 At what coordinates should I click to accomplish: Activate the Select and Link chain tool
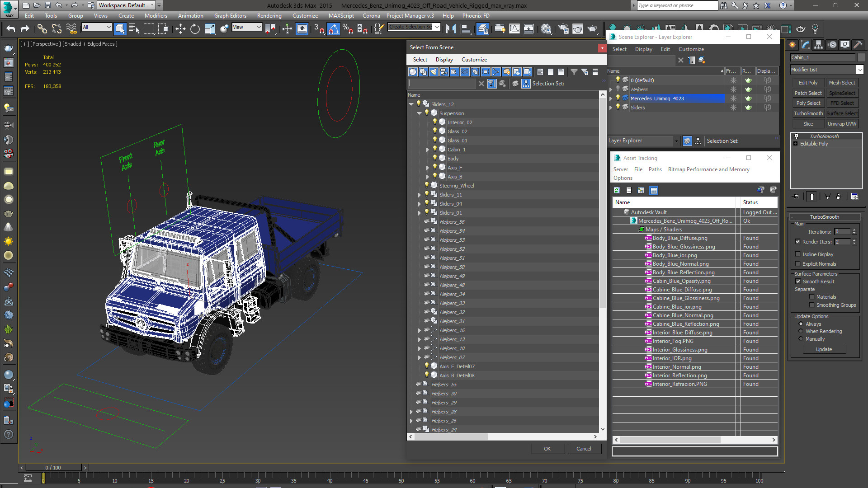pos(42,29)
